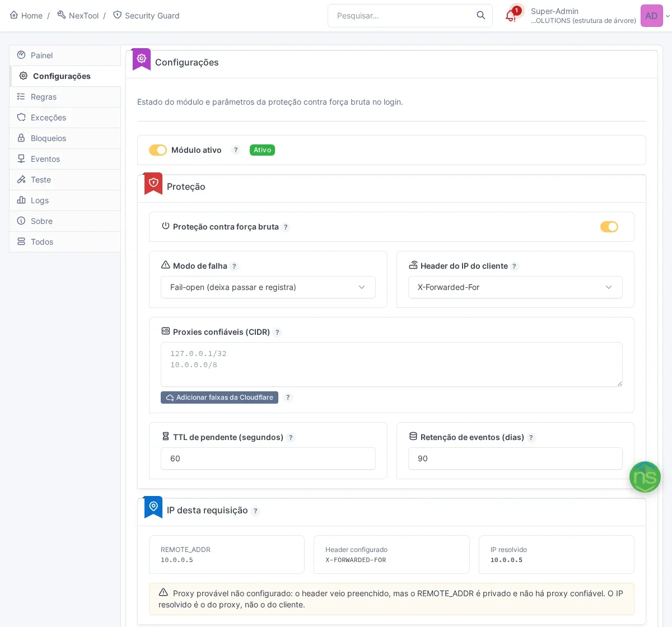
Task: Click the purple Configurações gear ribbon icon
Action: click(142, 59)
